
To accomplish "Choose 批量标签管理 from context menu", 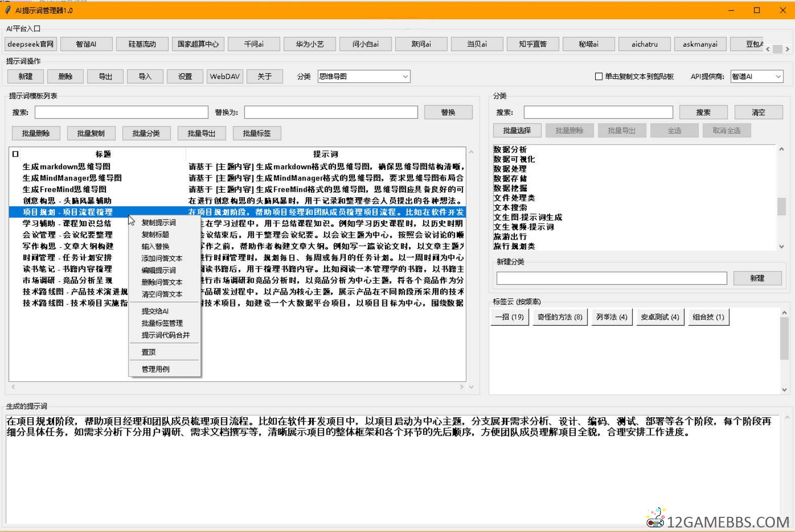I will pos(165,323).
